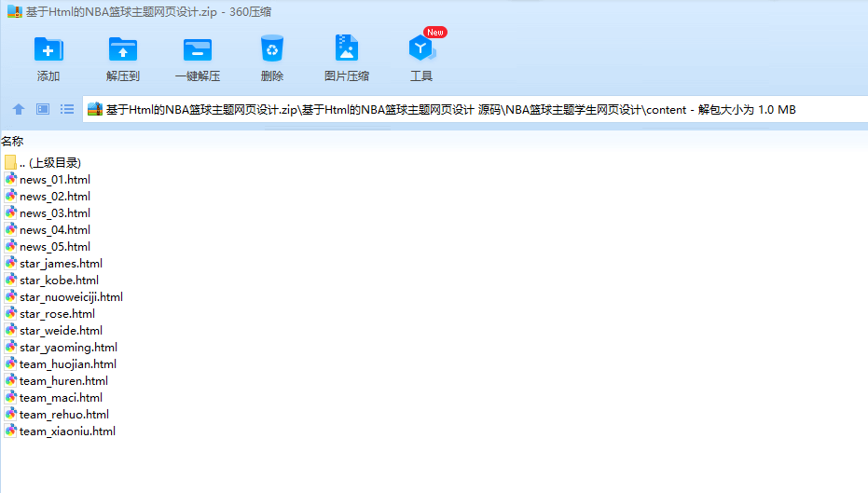Screen dimensions: 868x493
Task: Select file news_04.html
Action: pyautogui.click(x=48, y=230)
